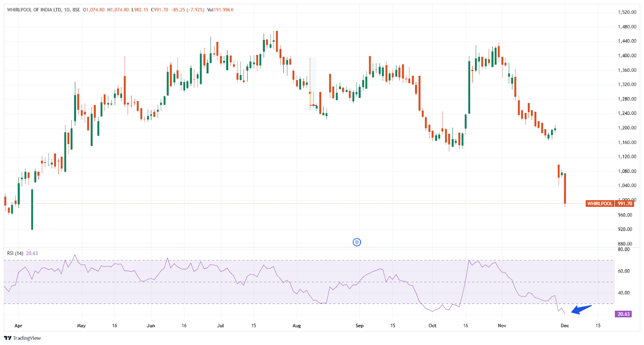This screenshot has height=345, width=644.
Task: Select the blue arrow annotation near RSI
Action: [582, 310]
